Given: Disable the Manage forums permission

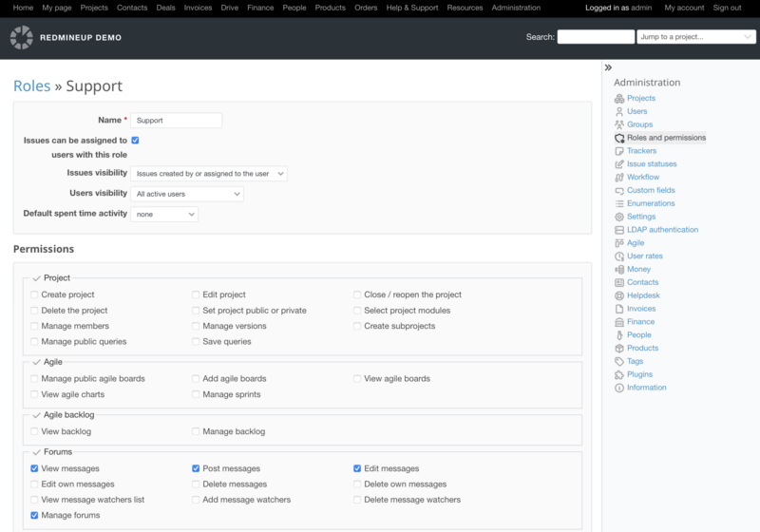Looking at the screenshot, I should pyautogui.click(x=35, y=515).
